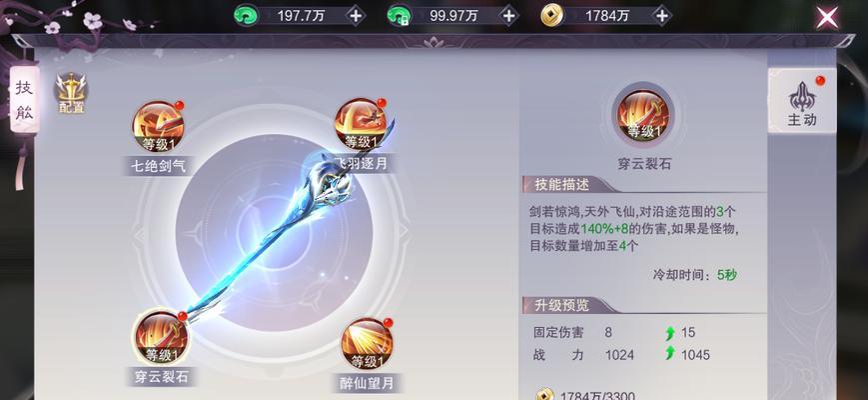Image resolution: width=868 pixels, height=400 pixels.
Task: Click the gold coin icon showing 1784万
Action: (552, 16)
